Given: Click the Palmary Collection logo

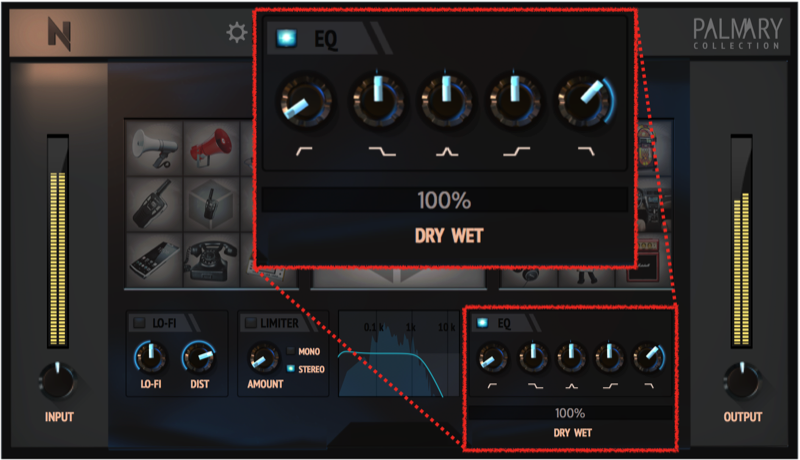Looking at the screenshot, I should tap(737, 33).
